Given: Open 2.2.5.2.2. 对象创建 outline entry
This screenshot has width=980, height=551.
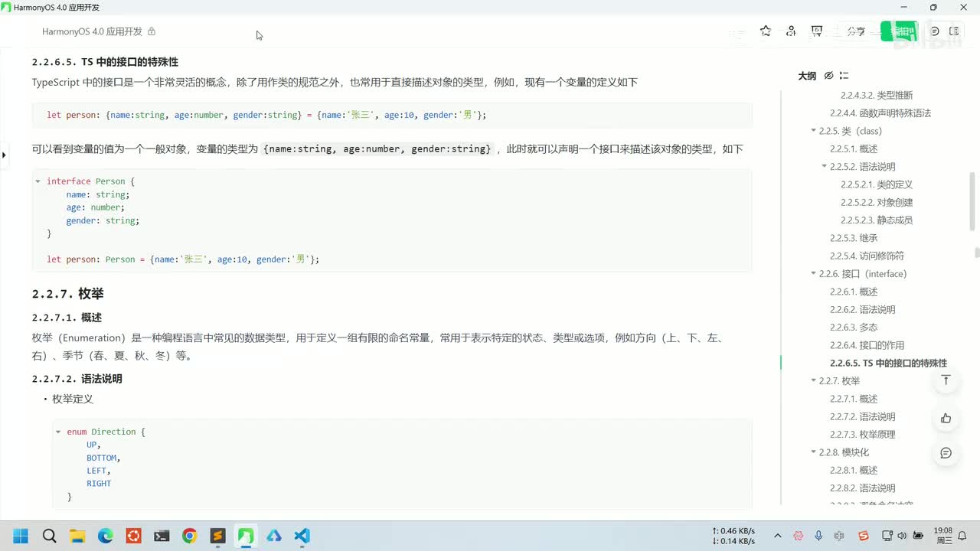Looking at the screenshot, I should pyautogui.click(x=877, y=203).
